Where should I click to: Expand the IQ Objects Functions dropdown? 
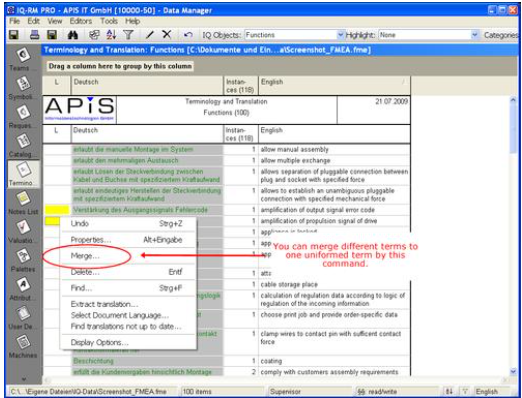(340, 35)
